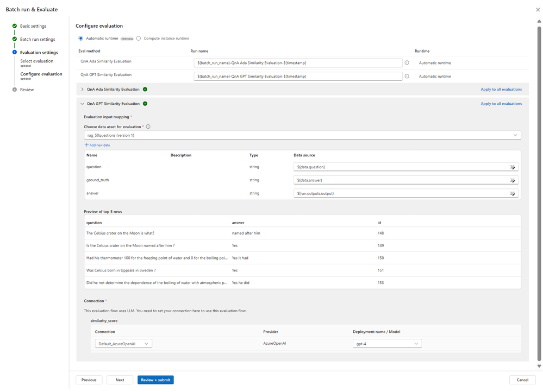Click Basic settings completed step icon
This screenshot has width=543, height=392.
coord(15,26)
